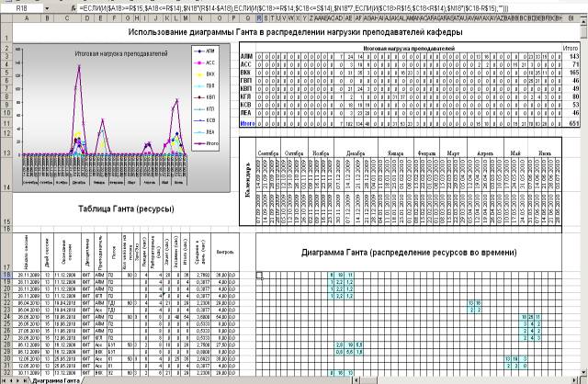Image resolution: width=588 pixels, height=384 pixels.
Task: Click grand total value 651
Action: point(573,123)
